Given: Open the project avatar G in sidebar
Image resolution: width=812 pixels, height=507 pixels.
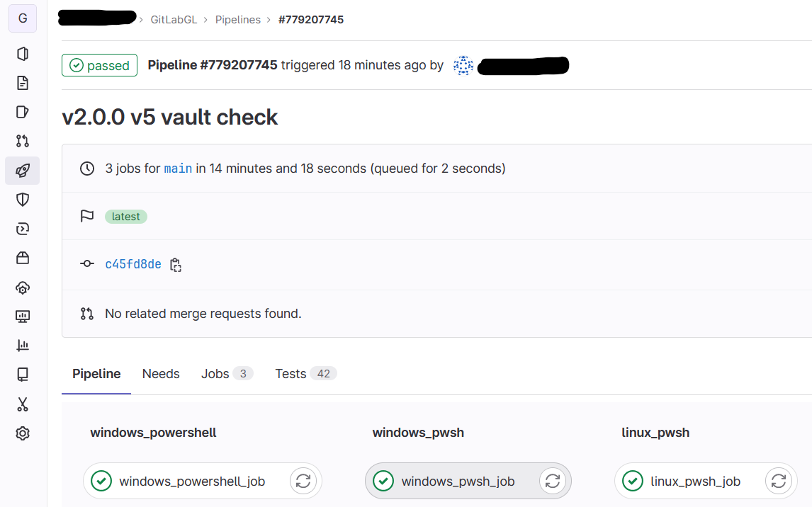Looking at the screenshot, I should [23, 18].
